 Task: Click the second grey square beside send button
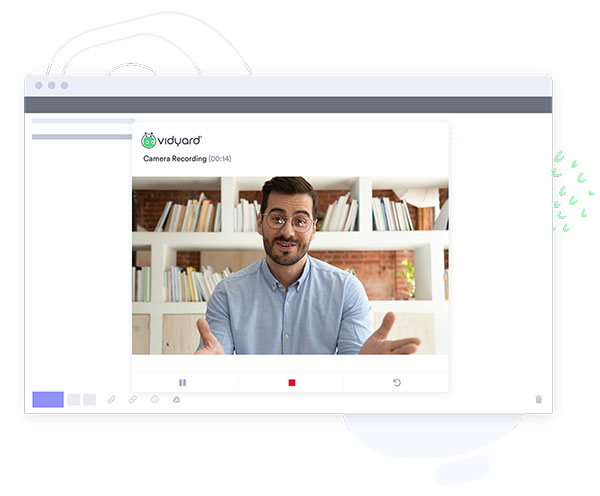(89, 399)
